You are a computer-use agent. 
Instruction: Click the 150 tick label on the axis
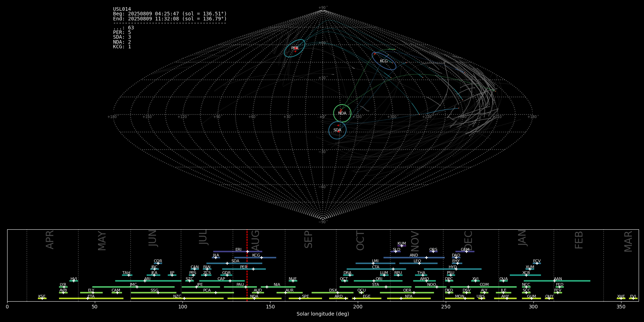[270, 307]
